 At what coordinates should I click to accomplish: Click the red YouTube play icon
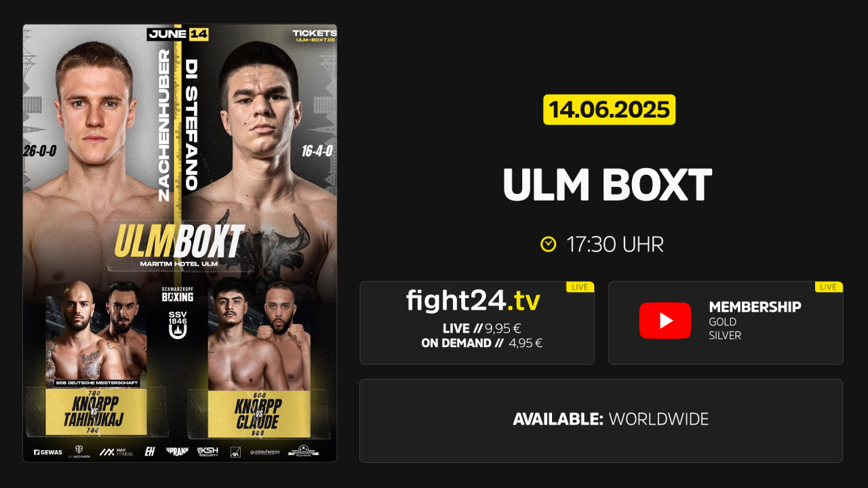[x=665, y=321]
